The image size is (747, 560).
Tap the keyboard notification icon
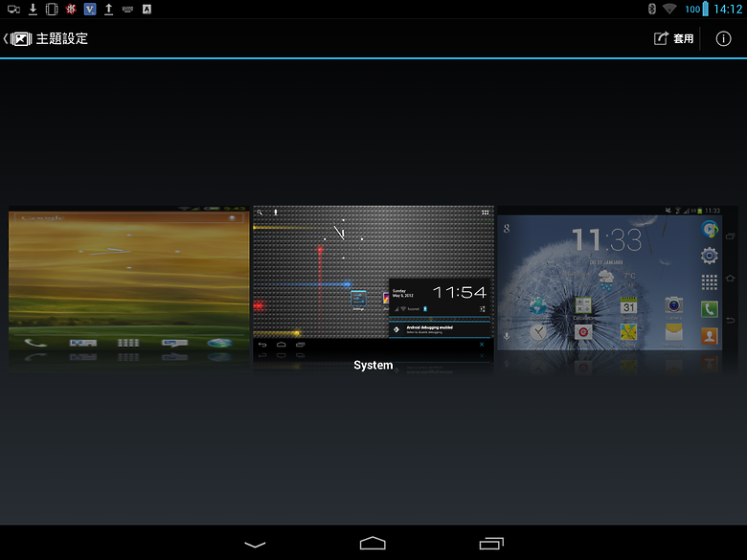127,9
